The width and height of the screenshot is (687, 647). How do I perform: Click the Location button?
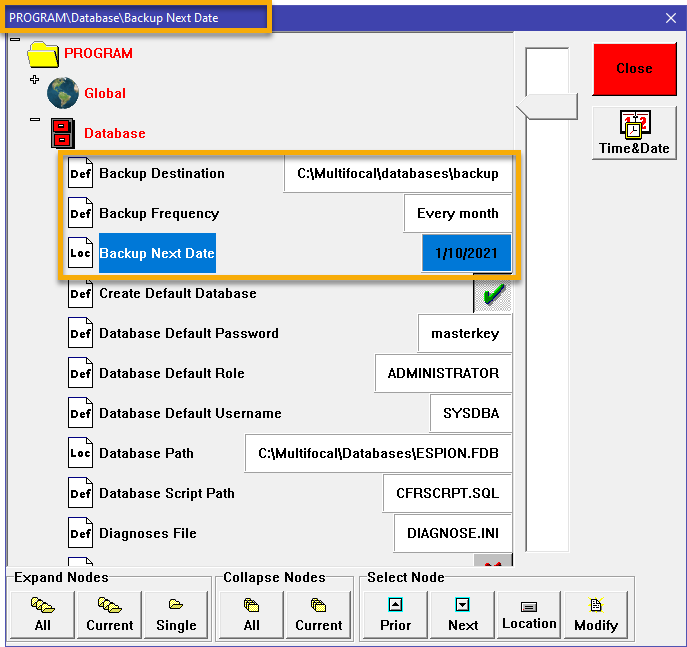click(x=529, y=615)
